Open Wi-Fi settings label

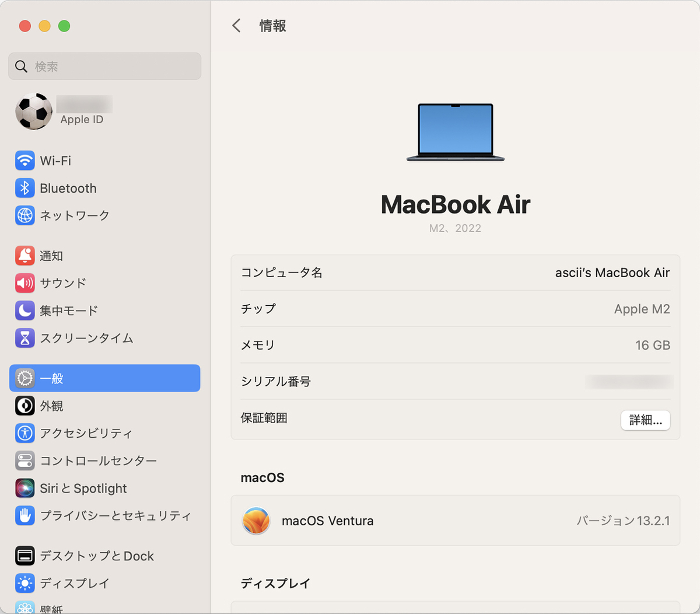tap(55, 161)
